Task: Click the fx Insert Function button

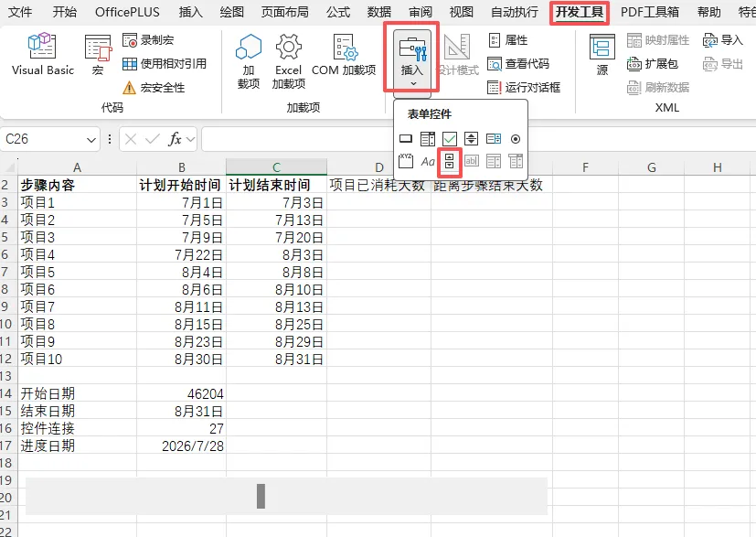Action: click(175, 139)
